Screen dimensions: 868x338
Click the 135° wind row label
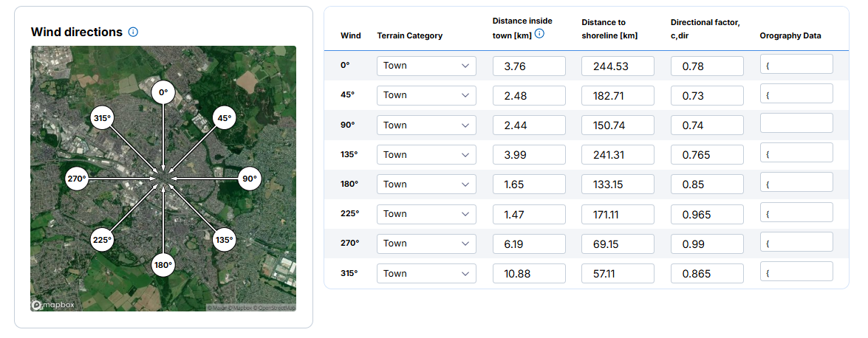(349, 154)
